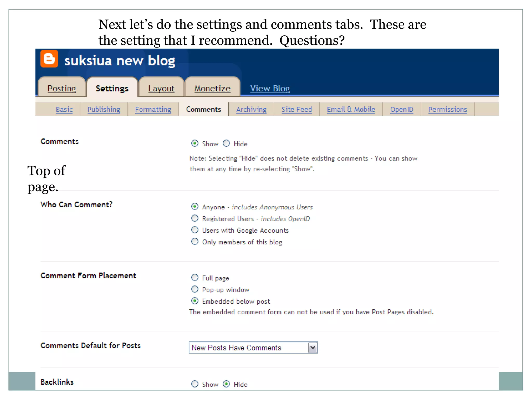Choose Users with Google Accounts option

(x=195, y=230)
